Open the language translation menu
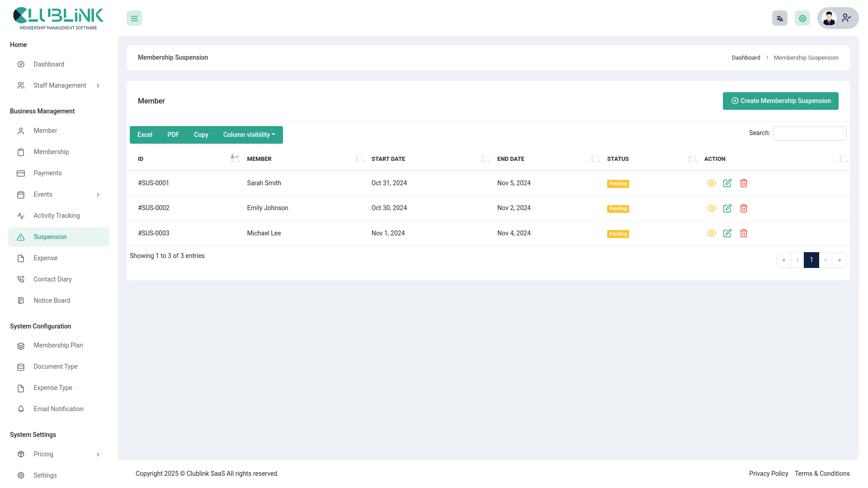Screen dimensions: 868x488 779,18
